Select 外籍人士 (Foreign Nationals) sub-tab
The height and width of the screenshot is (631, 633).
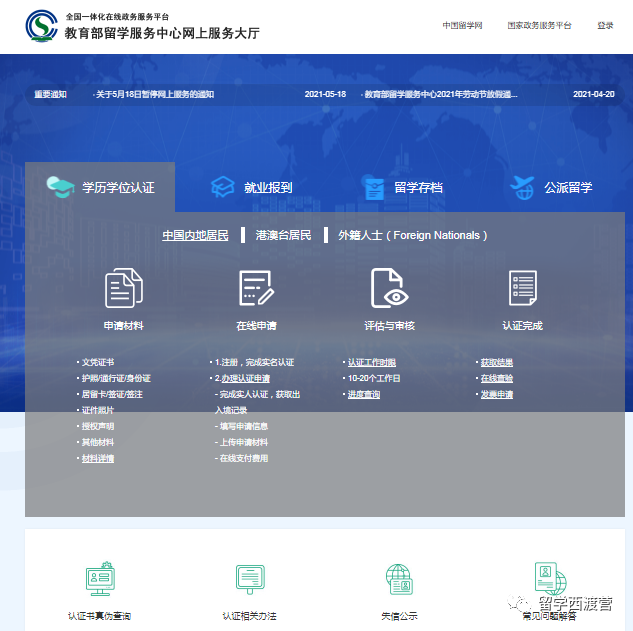413,235
